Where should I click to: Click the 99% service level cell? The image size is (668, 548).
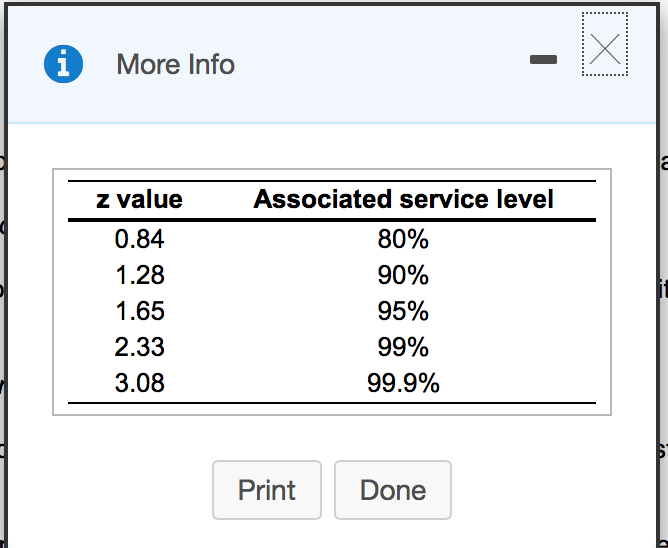(x=403, y=347)
